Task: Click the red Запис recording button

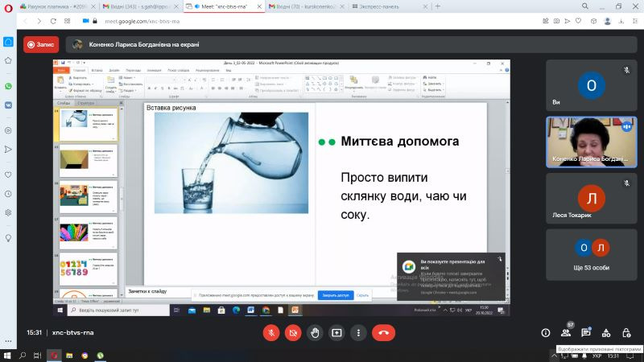Action: pos(41,44)
